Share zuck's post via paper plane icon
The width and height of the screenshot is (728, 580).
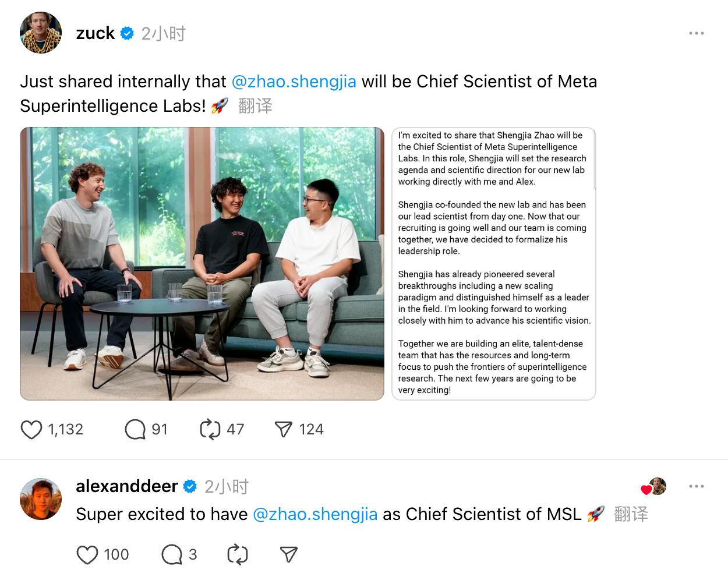click(x=283, y=430)
